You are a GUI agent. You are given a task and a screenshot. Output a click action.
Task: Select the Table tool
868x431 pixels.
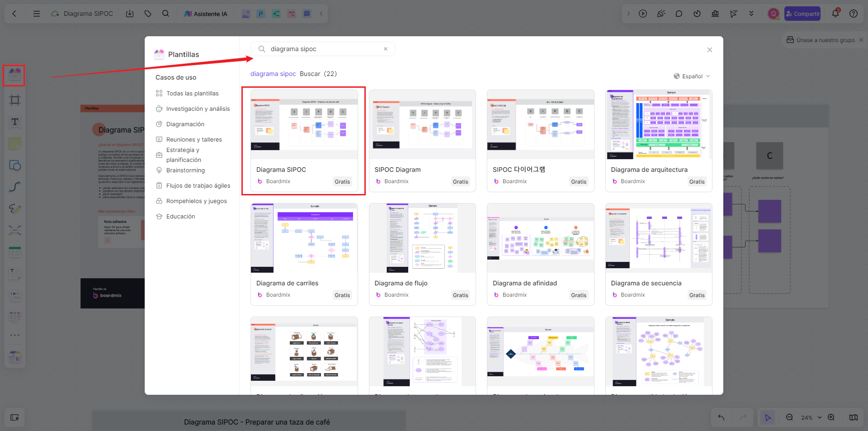14,252
